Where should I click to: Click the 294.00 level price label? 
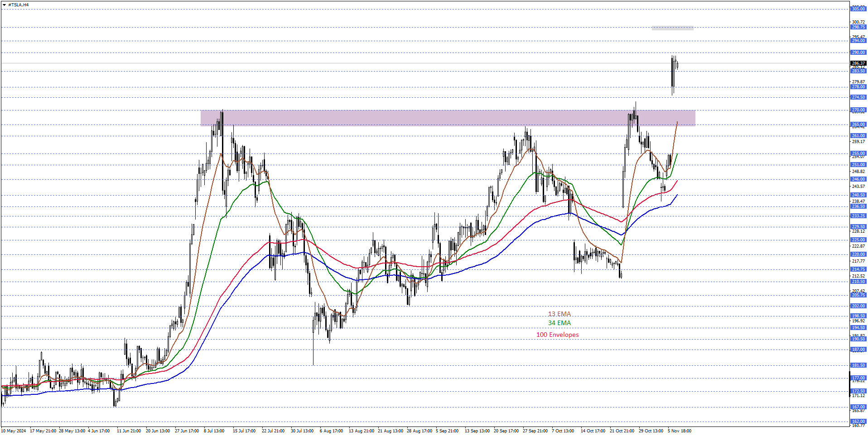[x=858, y=41]
